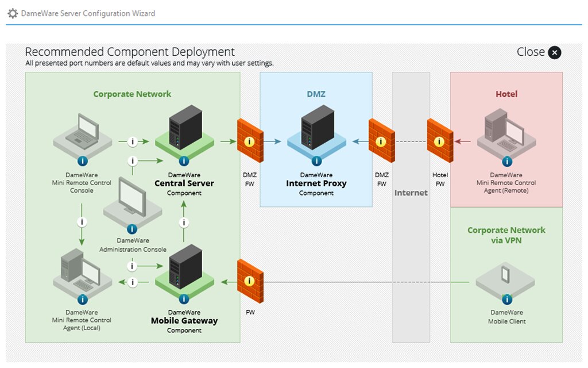
Task: Close the deployment diagram
Action: 555,52
